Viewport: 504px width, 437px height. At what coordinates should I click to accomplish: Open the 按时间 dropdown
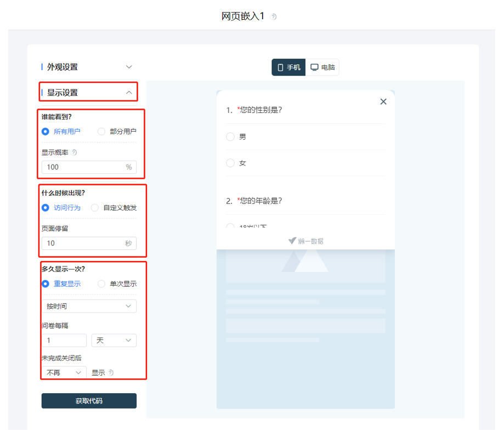tap(89, 306)
